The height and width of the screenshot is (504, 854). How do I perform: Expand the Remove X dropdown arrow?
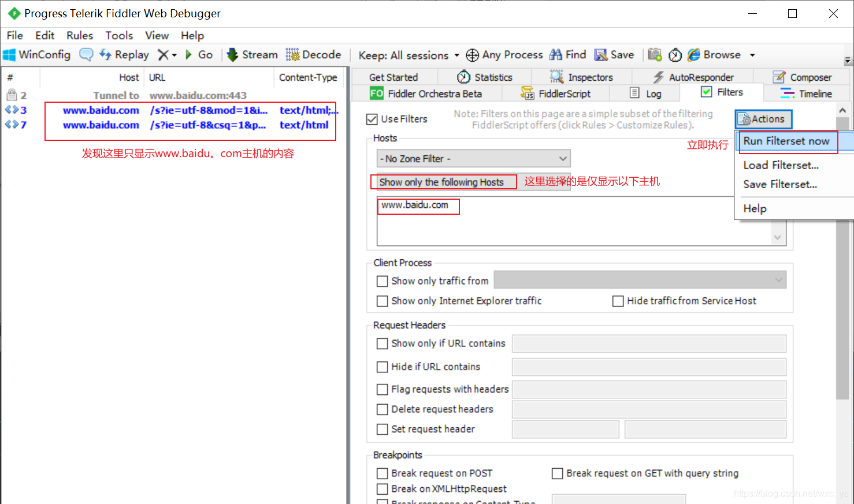(x=174, y=55)
